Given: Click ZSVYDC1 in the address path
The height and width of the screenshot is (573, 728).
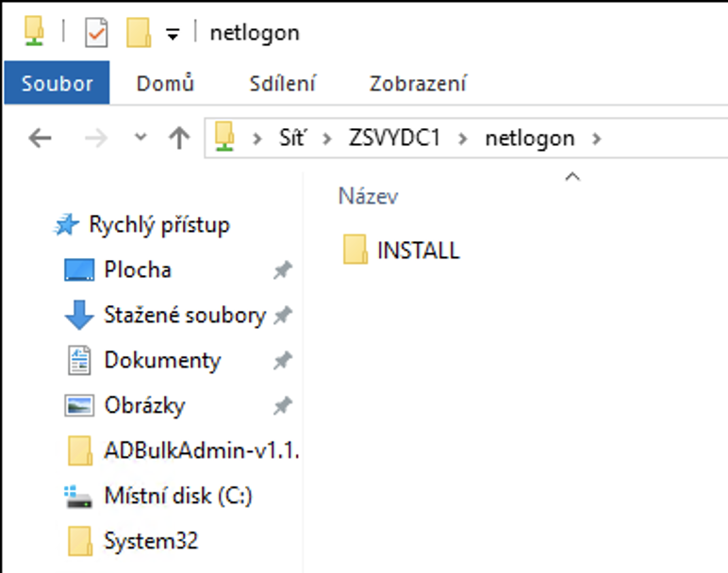Looking at the screenshot, I should 395,139.
